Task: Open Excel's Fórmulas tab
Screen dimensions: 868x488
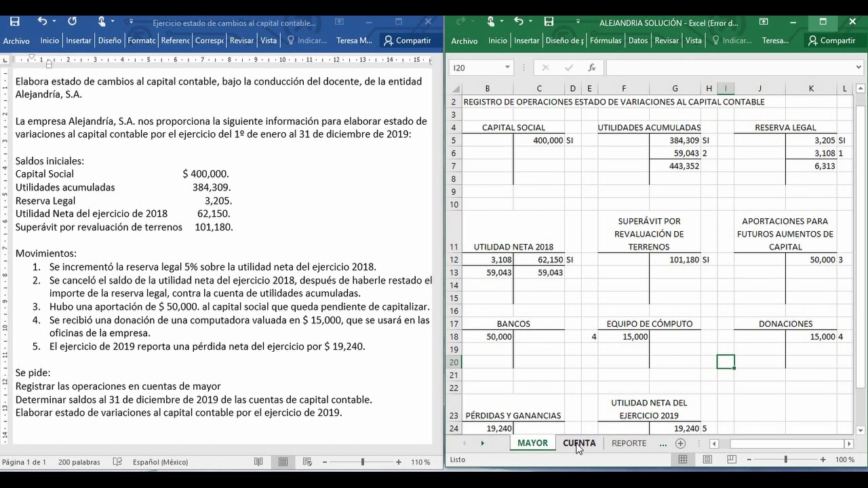Action: 606,41
